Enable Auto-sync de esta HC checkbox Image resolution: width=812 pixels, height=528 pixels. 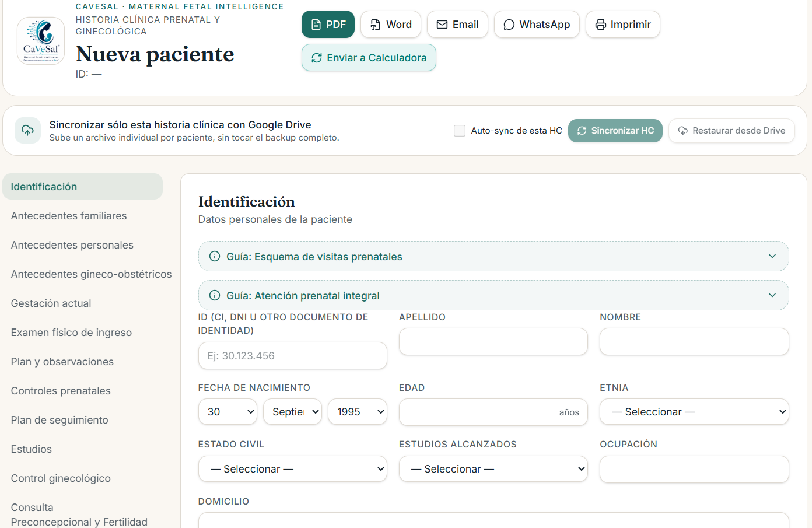tap(460, 131)
